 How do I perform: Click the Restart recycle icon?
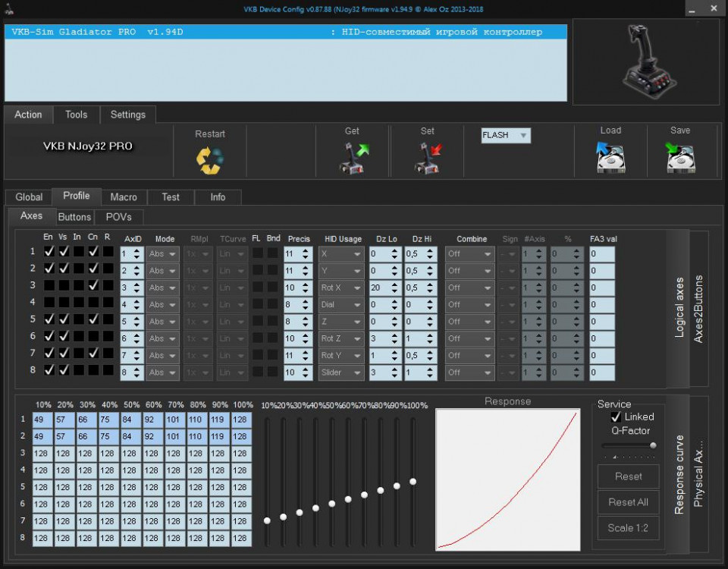210,160
